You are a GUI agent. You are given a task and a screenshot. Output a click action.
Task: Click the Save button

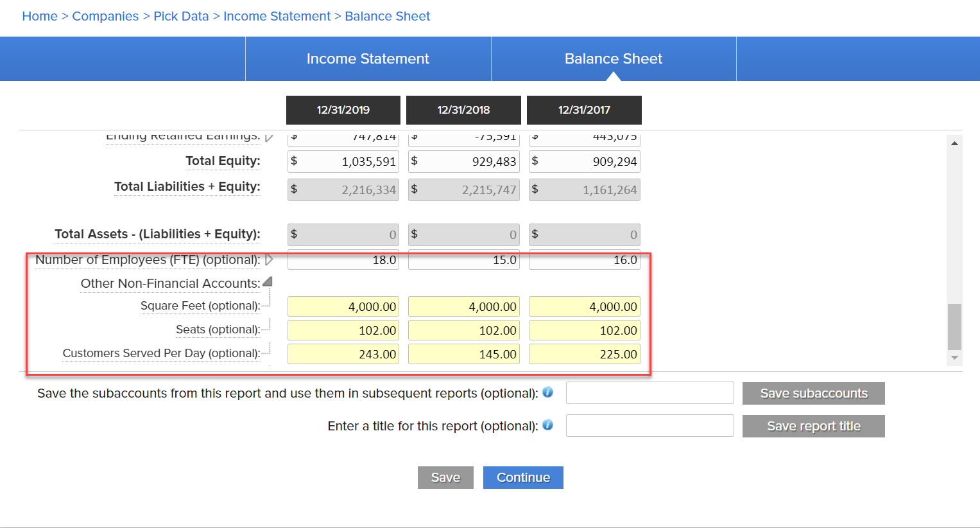pyautogui.click(x=445, y=477)
